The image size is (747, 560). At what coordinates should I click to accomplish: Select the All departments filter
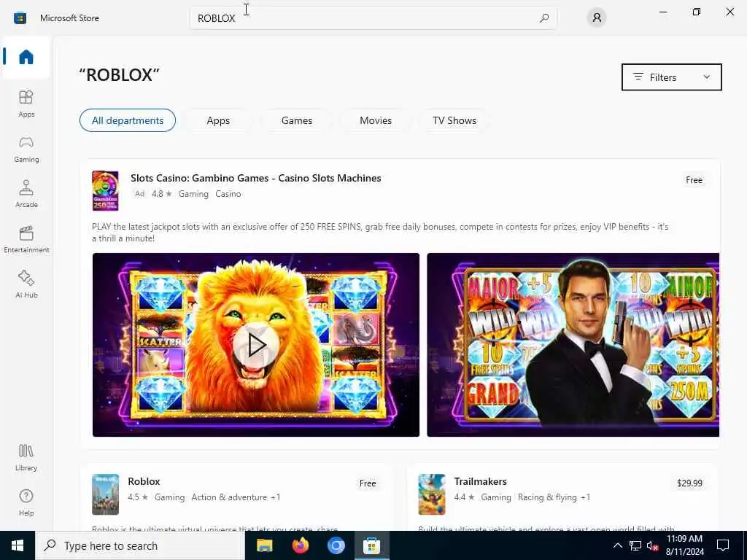128,120
